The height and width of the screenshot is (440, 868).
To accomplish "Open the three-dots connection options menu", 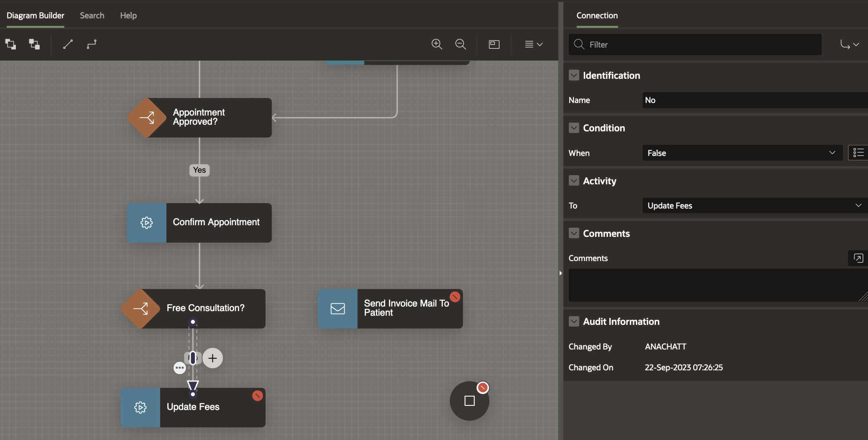I will pos(179,368).
